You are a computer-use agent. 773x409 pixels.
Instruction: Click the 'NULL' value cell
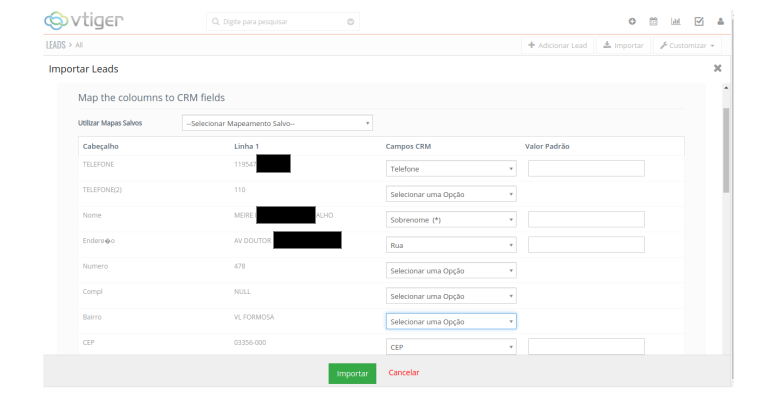click(x=242, y=292)
